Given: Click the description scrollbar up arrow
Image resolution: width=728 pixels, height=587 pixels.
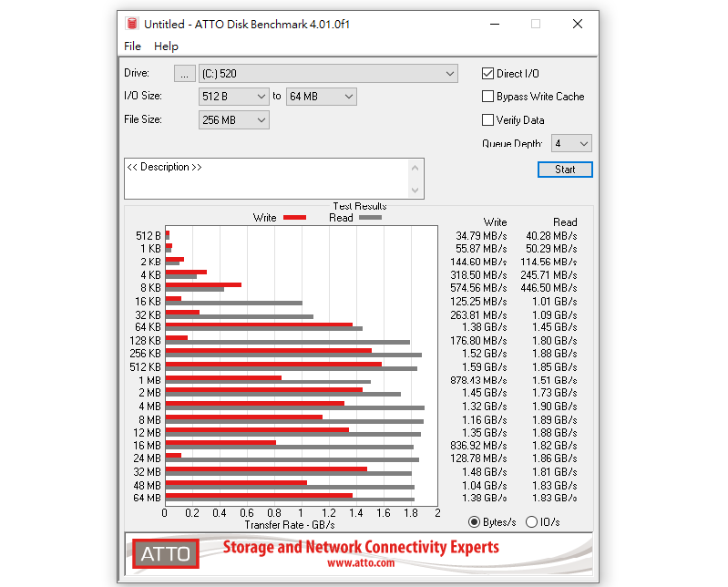Looking at the screenshot, I should point(415,168).
